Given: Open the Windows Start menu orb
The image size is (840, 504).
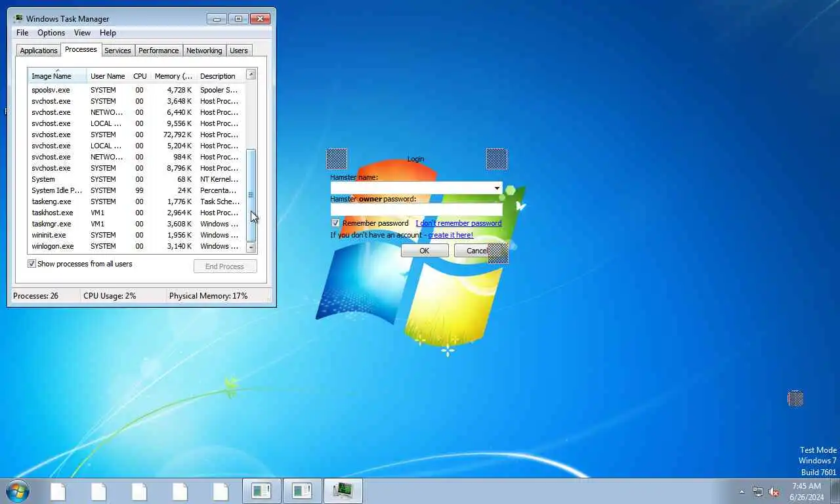Looking at the screenshot, I should pyautogui.click(x=17, y=491).
